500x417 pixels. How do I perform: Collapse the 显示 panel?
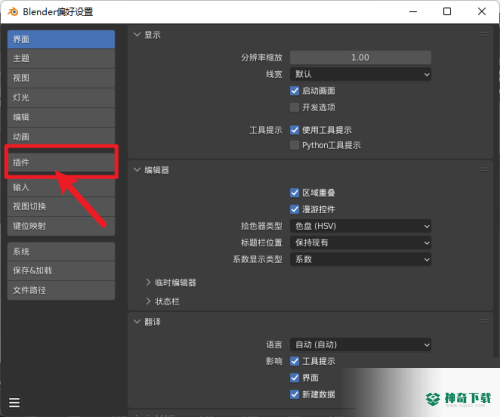pos(137,34)
